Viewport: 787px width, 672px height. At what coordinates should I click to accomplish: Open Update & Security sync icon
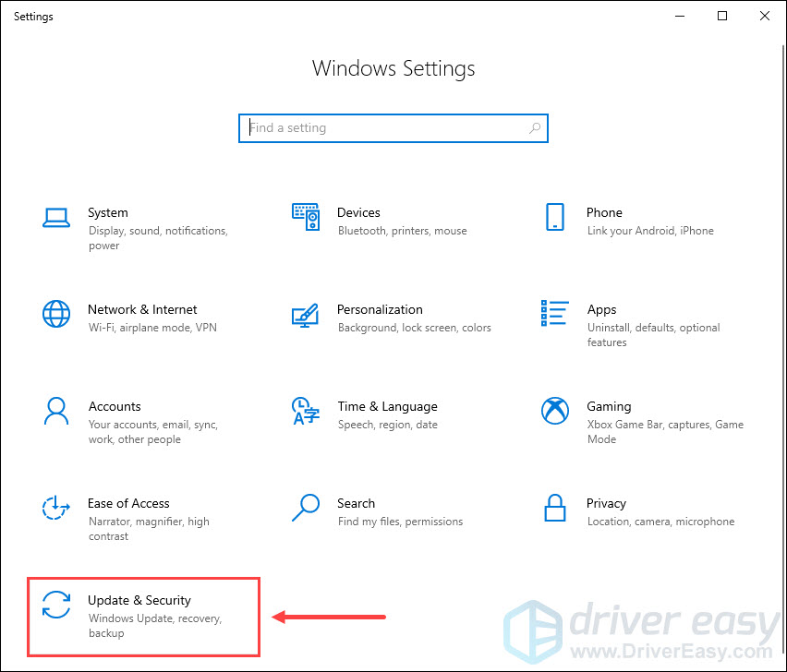(56, 605)
